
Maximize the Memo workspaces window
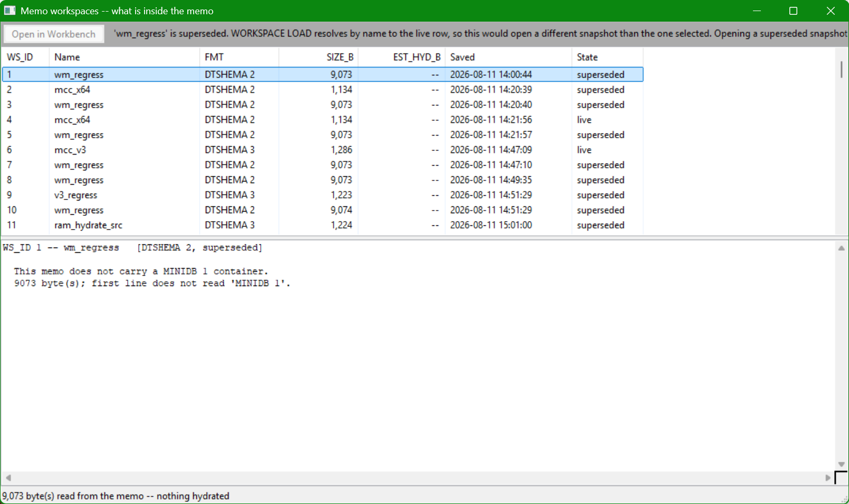(x=793, y=11)
